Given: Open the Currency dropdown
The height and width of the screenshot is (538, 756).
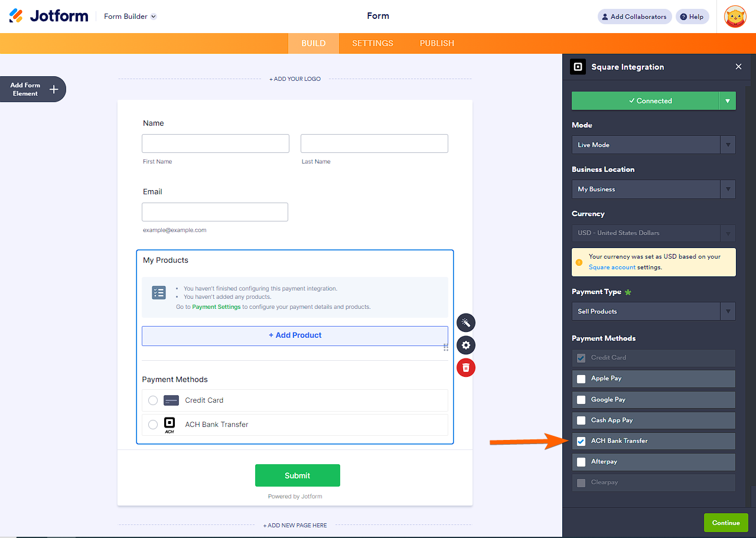Looking at the screenshot, I should pyautogui.click(x=654, y=233).
